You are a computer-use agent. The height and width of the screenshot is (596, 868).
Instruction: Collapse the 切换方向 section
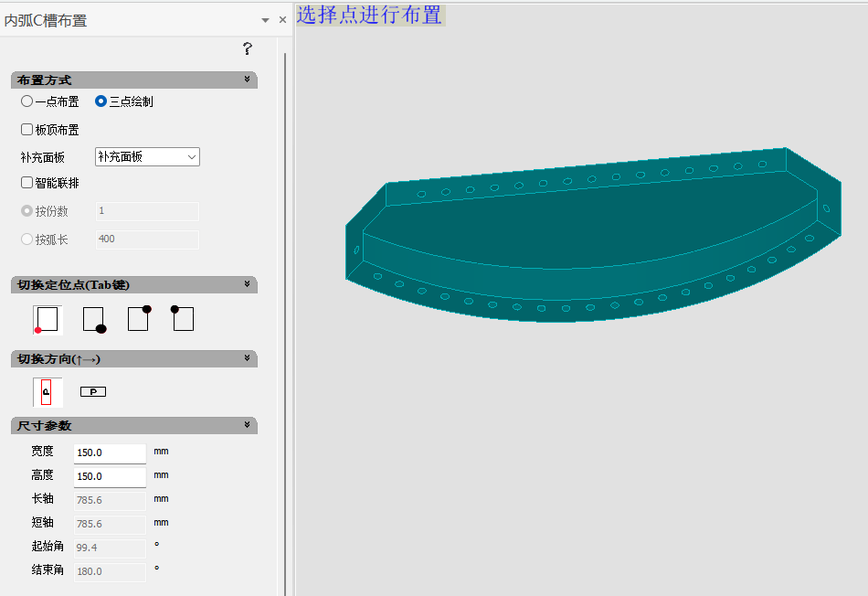click(x=248, y=358)
